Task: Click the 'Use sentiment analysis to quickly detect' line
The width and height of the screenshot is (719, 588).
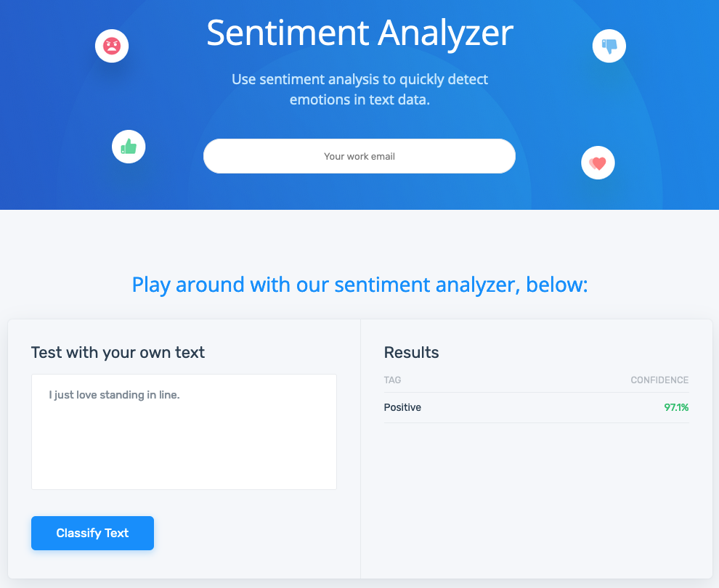Action: pos(359,79)
